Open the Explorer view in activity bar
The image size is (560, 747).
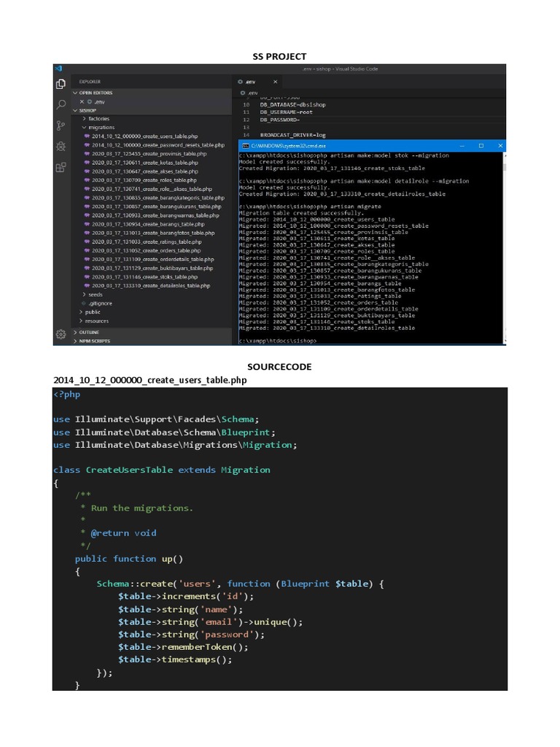pos(61,84)
